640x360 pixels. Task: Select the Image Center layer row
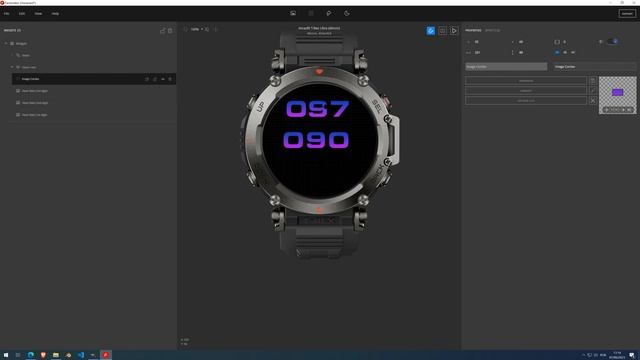coord(94,79)
